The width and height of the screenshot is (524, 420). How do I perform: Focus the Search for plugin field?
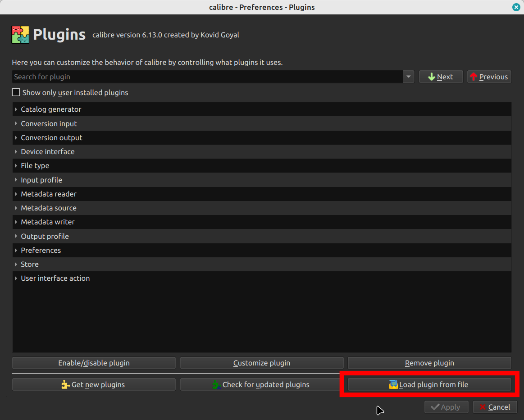pos(208,77)
